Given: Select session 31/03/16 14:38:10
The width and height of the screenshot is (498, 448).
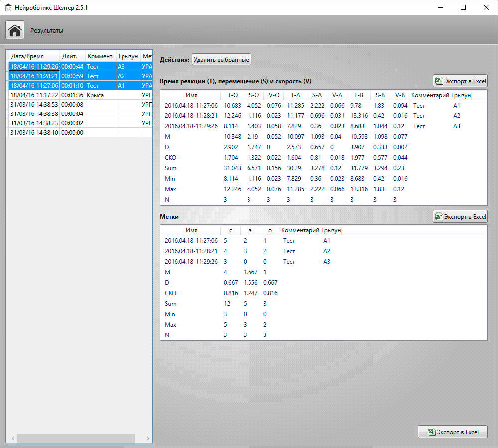Looking at the screenshot, I should [x=80, y=133].
